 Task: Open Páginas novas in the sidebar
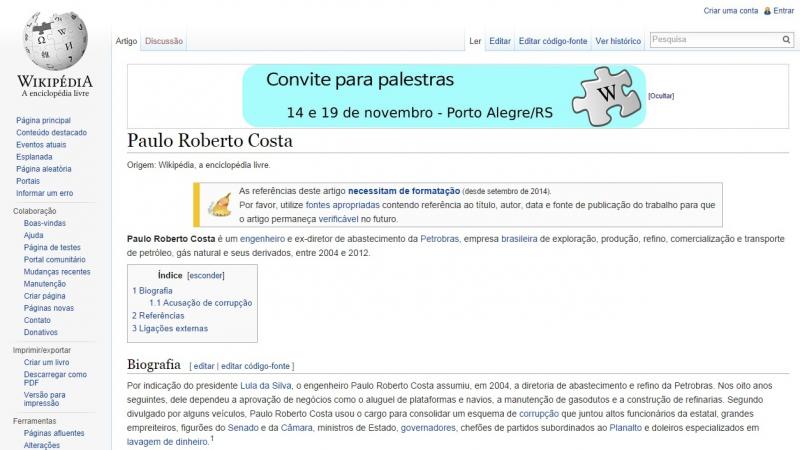tap(48, 308)
